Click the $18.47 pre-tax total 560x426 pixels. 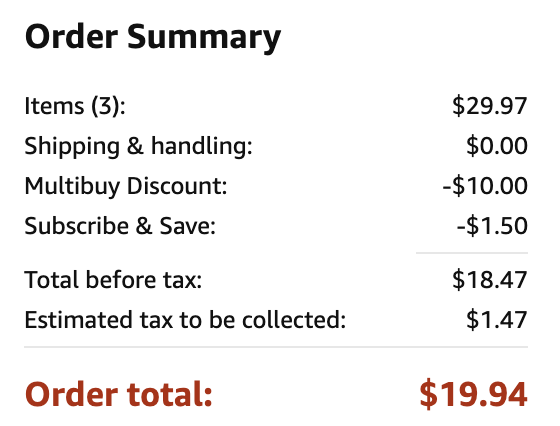[490, 280]
